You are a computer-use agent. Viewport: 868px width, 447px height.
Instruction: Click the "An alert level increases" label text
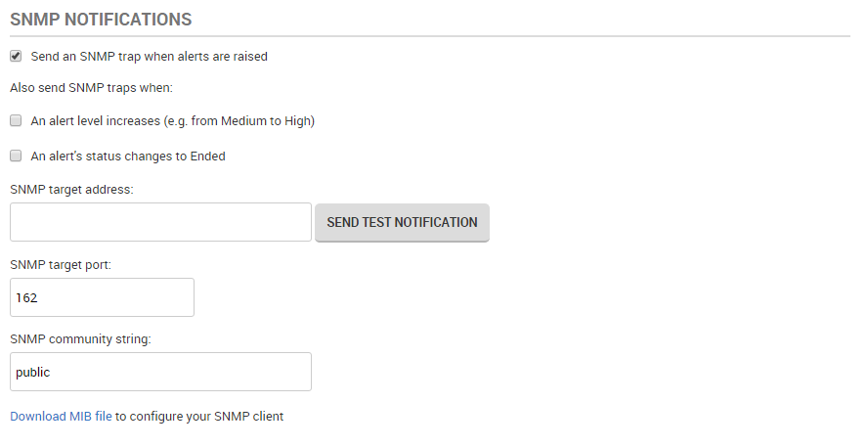pos(172,121)
